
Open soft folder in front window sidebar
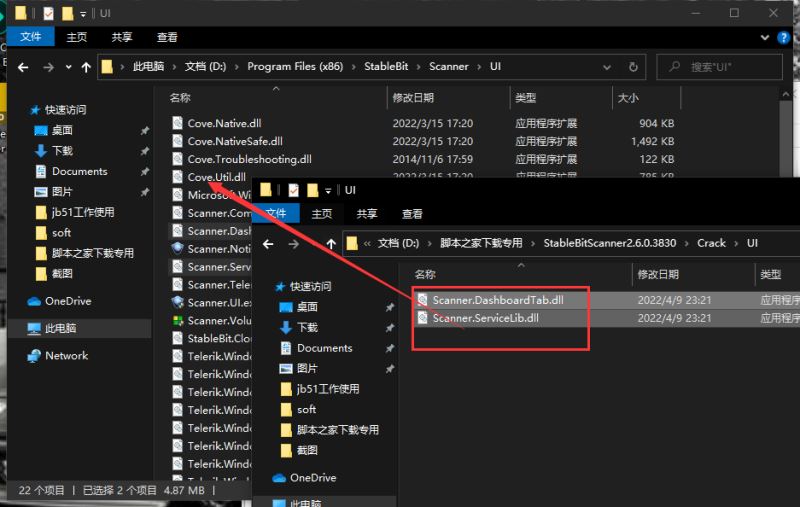pos(306,409)
